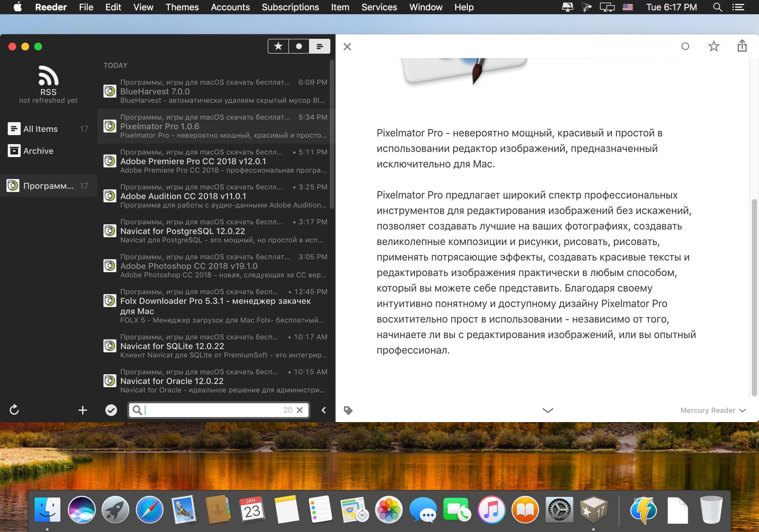Click the feed icon beside Folx Downloader
The width and height of the screenshot is (759, 532).
(110, 301)
